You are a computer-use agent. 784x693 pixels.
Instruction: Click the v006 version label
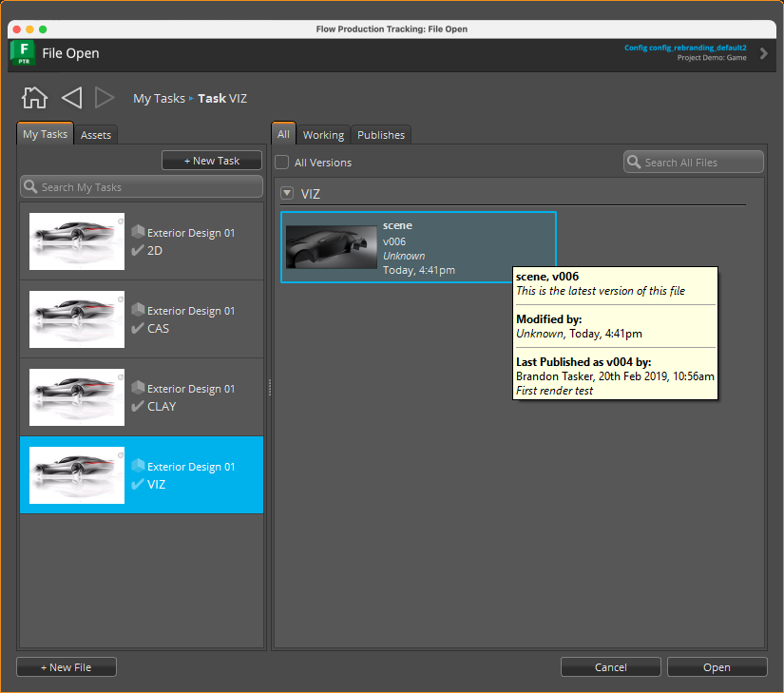394,241
